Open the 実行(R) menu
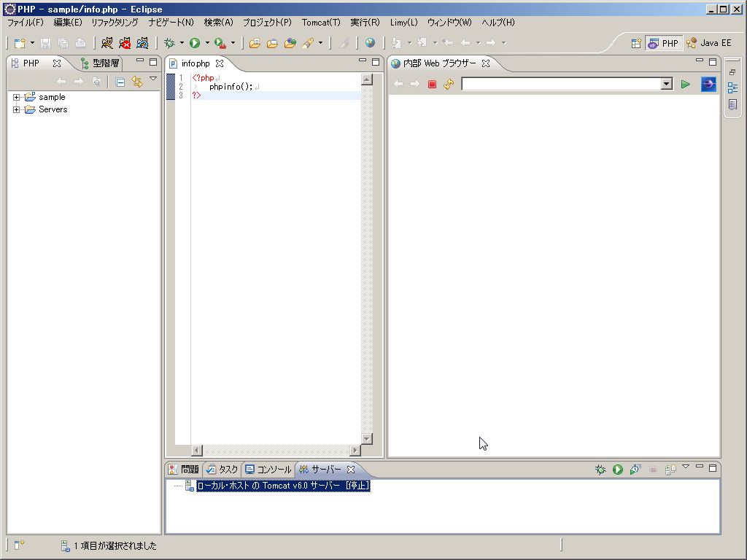 pyautogui.click(x=365, y=23)
